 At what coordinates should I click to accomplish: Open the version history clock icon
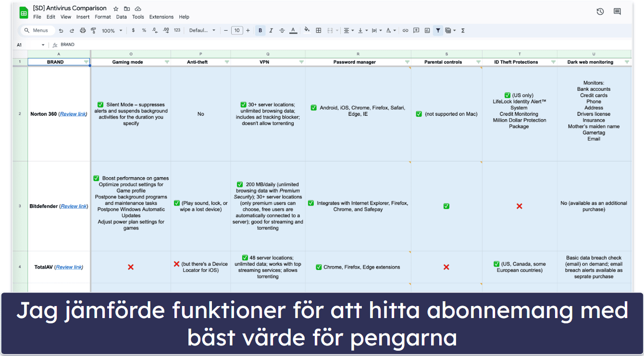pyautogui.click(x=600, y=12)
